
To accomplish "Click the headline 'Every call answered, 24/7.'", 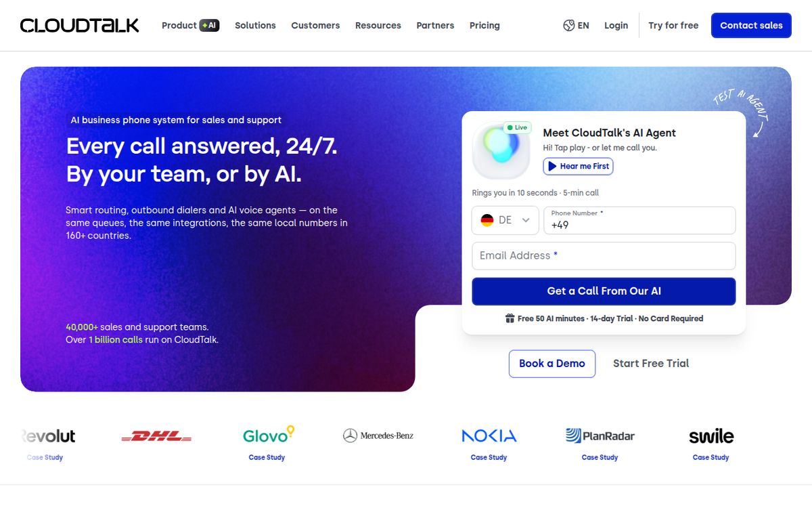I will (x=202, y=146).
